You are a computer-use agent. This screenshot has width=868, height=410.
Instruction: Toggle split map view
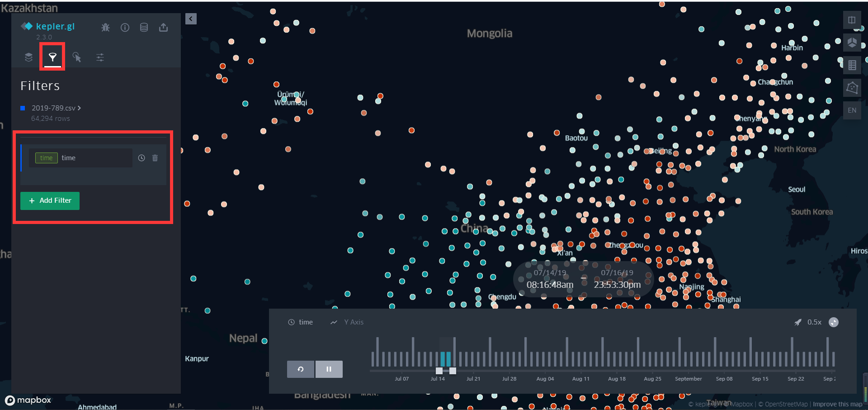tap(852, 20)
